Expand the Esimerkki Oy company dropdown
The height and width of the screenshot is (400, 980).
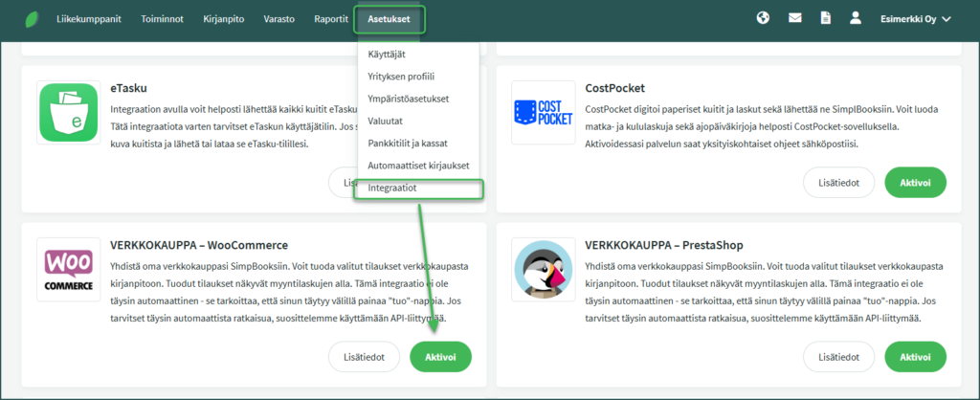(915, 18)
